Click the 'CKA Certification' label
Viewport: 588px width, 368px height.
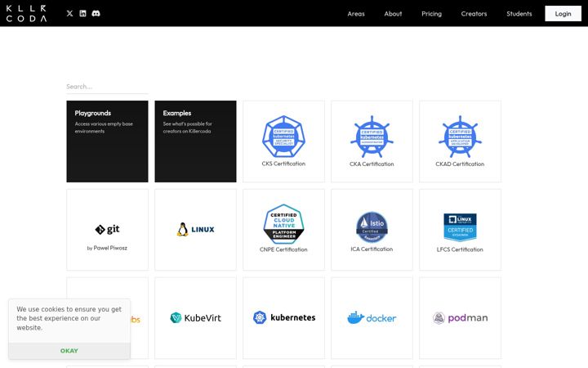point(372,164)
